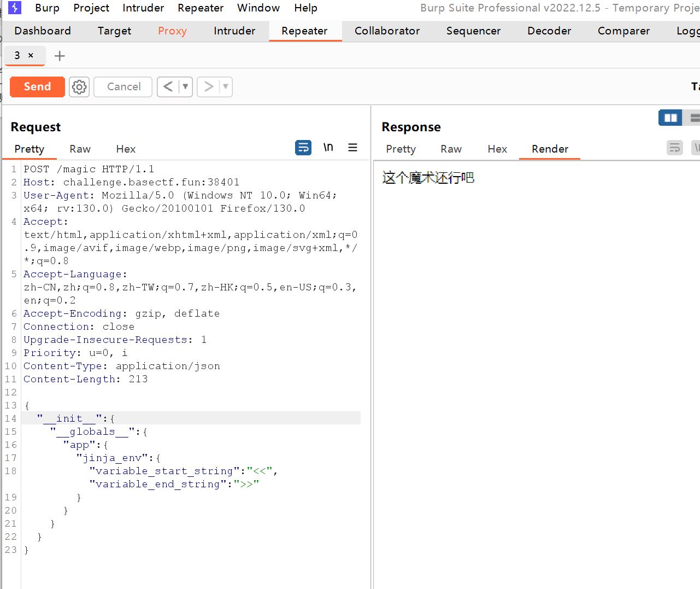The height and width of the screenshot is (589, 700).
Task: Open the Repeater menu in menu bar
Action: click(201, 8)
